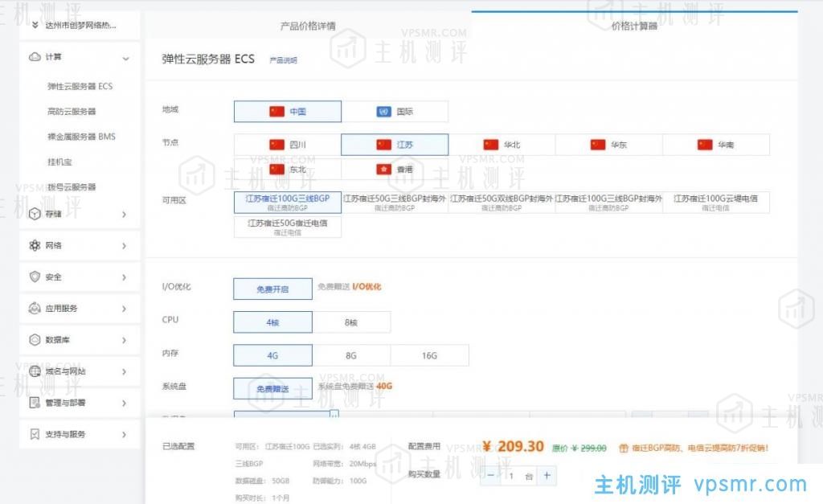The image size is (823, 504).
Task: Open 裸金属服务器 BMS in sidebar
Action: point(81,137)
